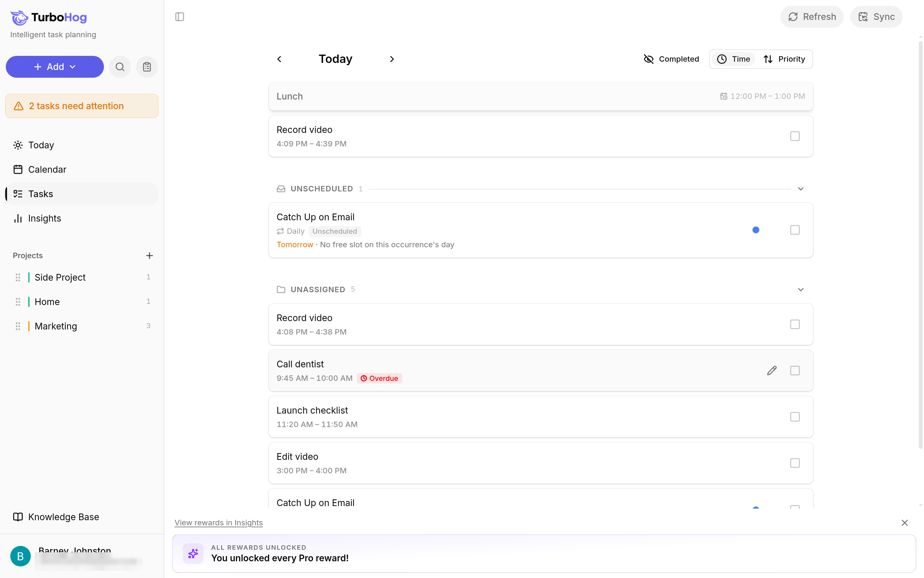Screen dimensions: 924x578
Task: Mark Call dentist as complete
Action: coord(795,371)
